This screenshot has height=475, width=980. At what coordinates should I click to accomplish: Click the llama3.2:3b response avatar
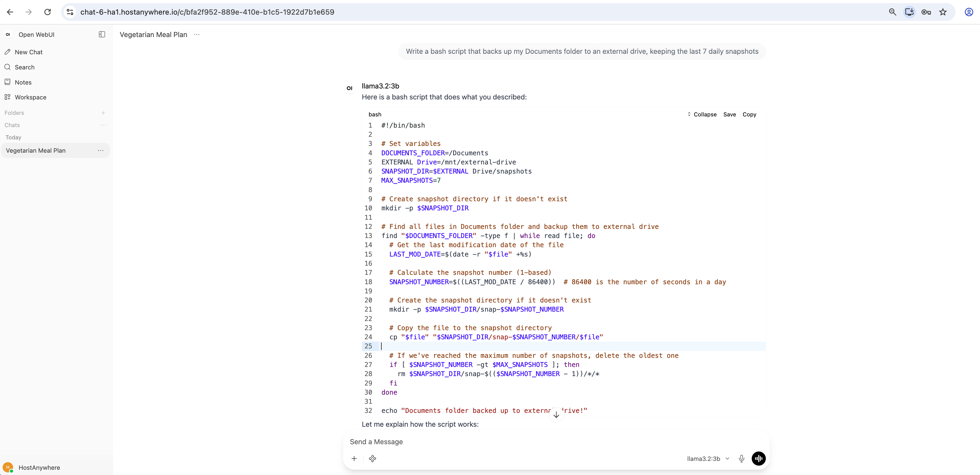[x=349, y=88]
